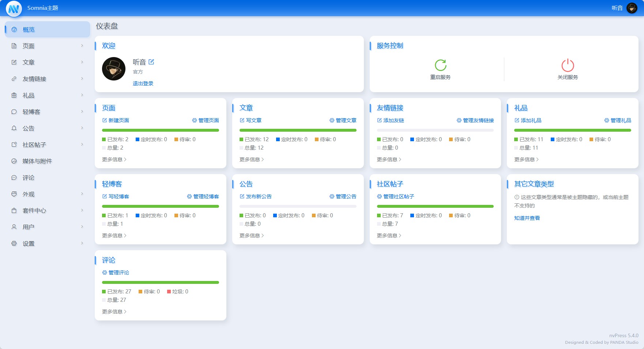This screenshot has height=349, width=644.
Task: Open the 评论 sidebar menu item
Action: coord(48,177)
